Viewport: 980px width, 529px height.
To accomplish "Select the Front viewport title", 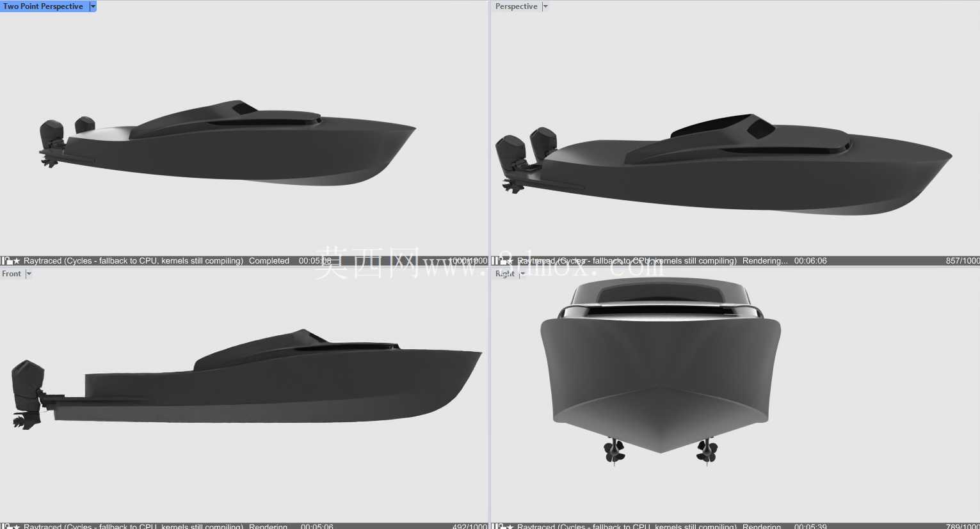I will click(12, 274).
